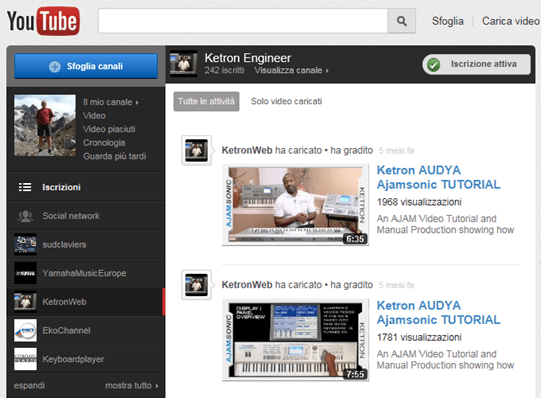Click the list icon beside Iscrizioni

click(x=25, y=187)
